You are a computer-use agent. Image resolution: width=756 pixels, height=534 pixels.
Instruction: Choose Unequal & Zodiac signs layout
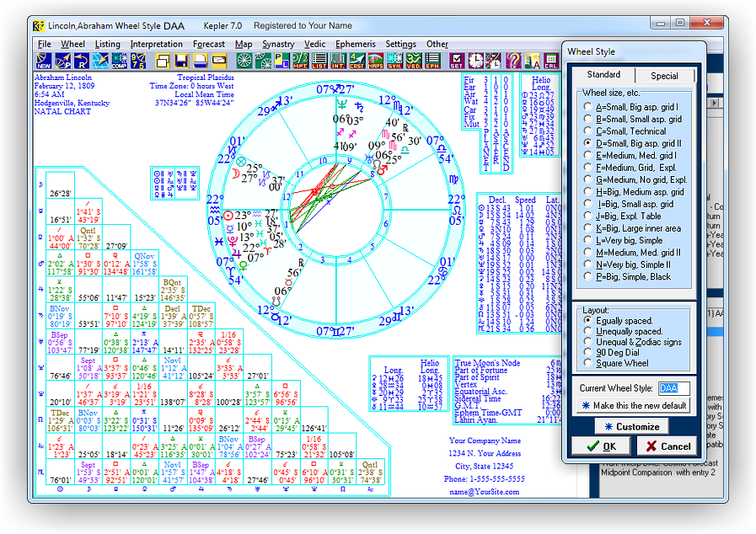pyautogui.click(x=633, y=342)
